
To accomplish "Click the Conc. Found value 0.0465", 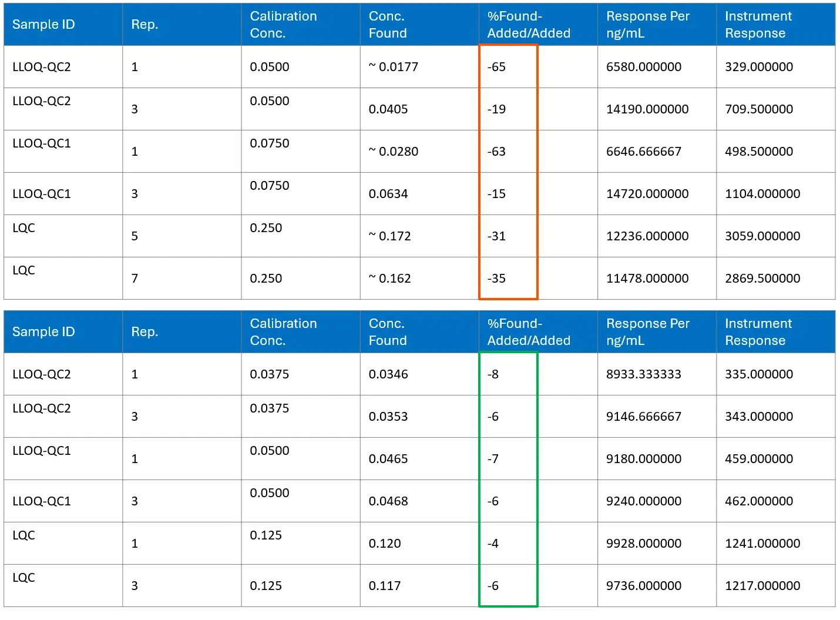I will (388, 459).
